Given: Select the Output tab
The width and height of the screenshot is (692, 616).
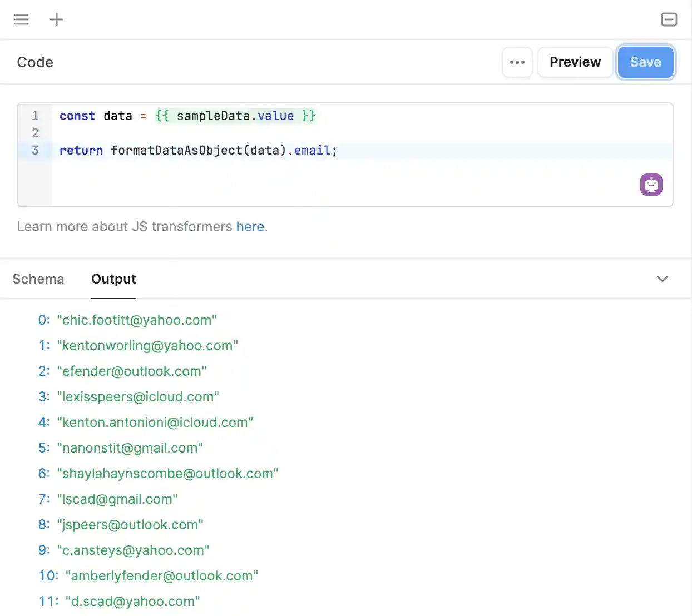Looking at the screenshot, I should coord(113,279).
